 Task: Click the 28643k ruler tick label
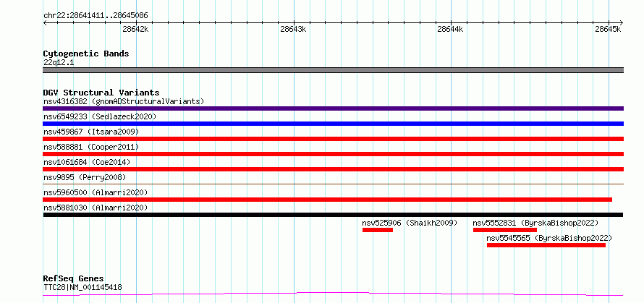pos(293,29)
